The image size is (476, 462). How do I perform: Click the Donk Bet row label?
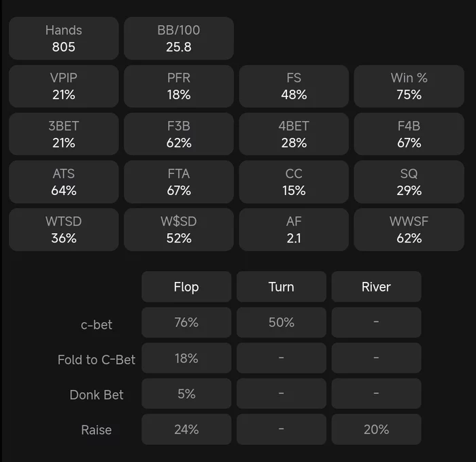click(x=97, y=395)
